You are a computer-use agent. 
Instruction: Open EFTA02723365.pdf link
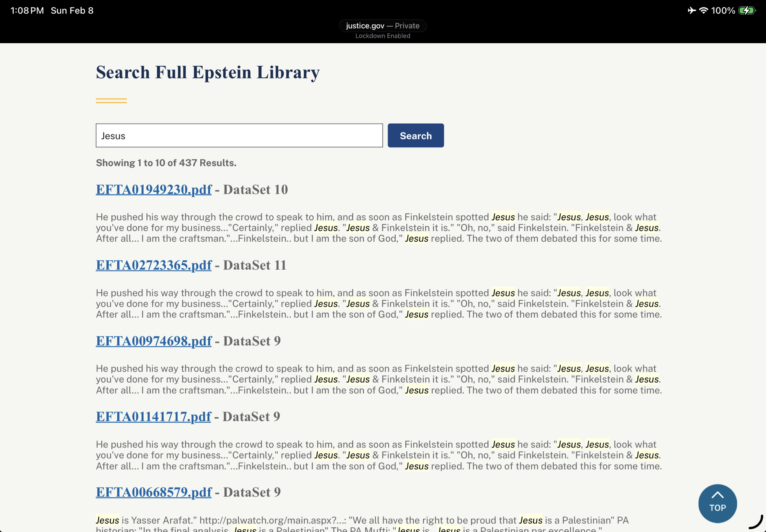click(x=154, y=265)
